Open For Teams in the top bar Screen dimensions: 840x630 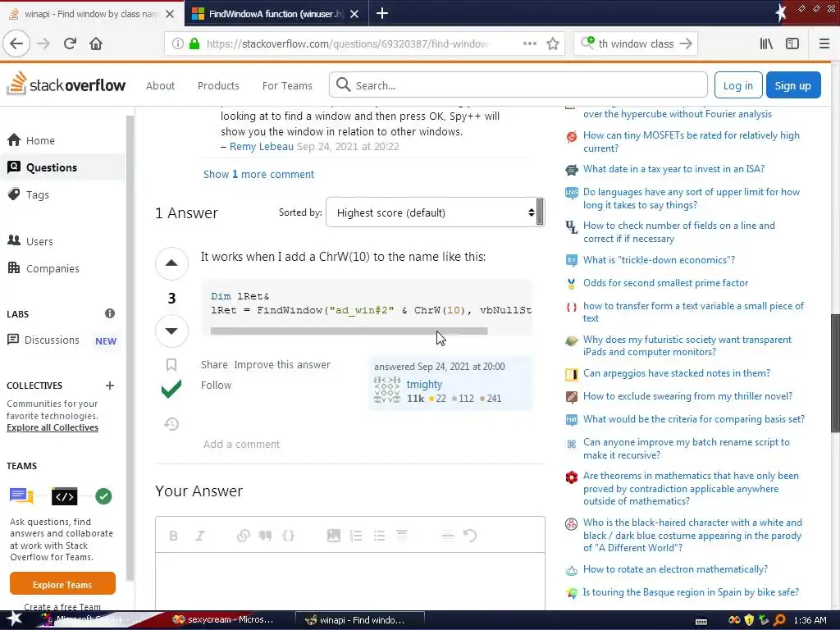tap(287, 85)
